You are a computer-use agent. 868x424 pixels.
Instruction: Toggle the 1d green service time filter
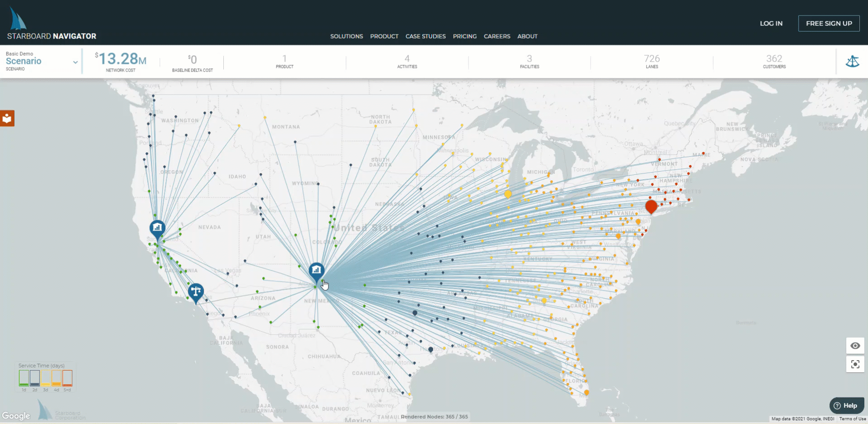24,378
